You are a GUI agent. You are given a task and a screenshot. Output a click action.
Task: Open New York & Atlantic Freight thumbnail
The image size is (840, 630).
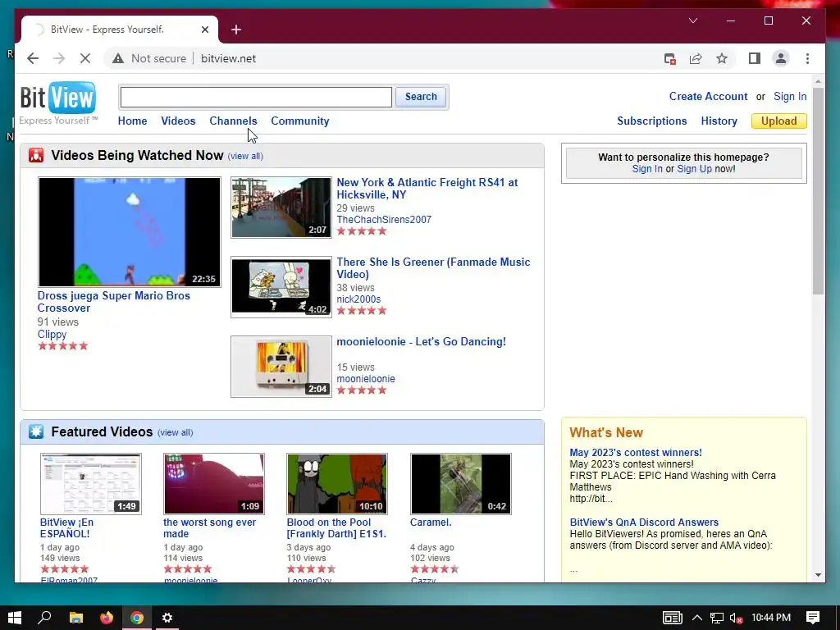(x=281, y=208)
